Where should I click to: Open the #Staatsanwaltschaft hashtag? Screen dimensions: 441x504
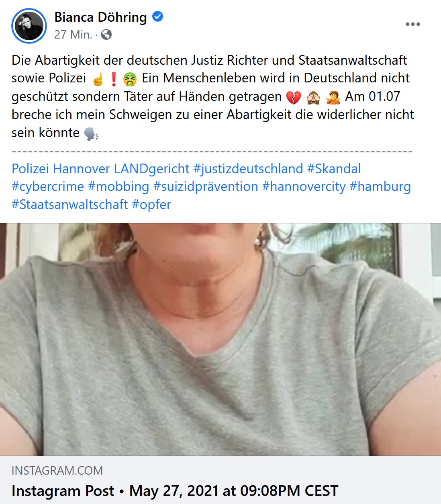pyautogui.click(x=70, y=205)
